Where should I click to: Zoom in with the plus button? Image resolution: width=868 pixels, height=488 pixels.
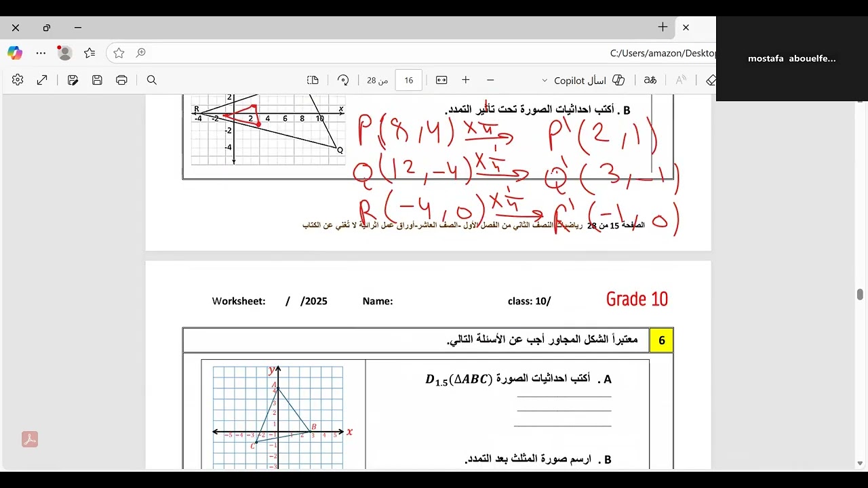point(466,80)
